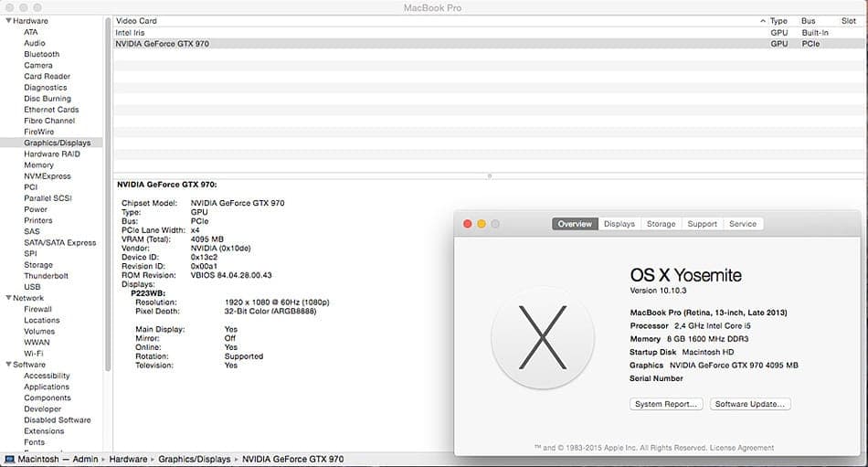Select Applications under Software
Viewport: 868px width, 467px height.
(x=47, y=386)
